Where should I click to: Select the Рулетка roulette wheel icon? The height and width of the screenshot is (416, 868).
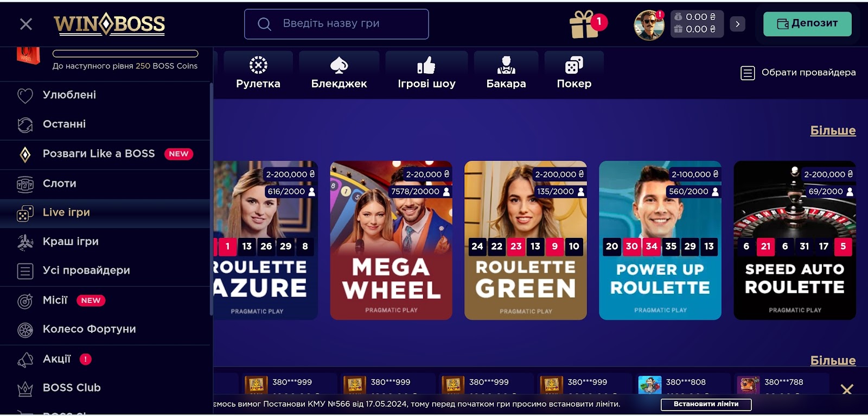click(x=258, y=65)
